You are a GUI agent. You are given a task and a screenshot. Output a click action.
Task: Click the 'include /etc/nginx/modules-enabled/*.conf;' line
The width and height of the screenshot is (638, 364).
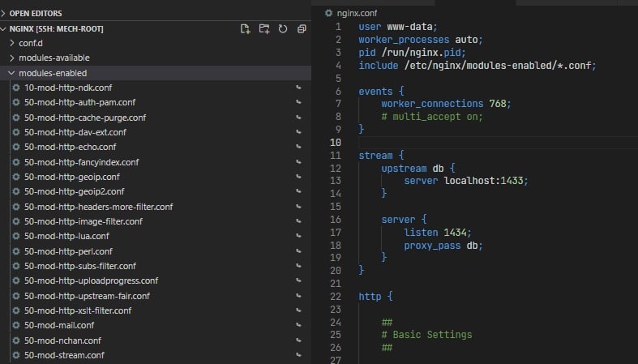[477, 66]
